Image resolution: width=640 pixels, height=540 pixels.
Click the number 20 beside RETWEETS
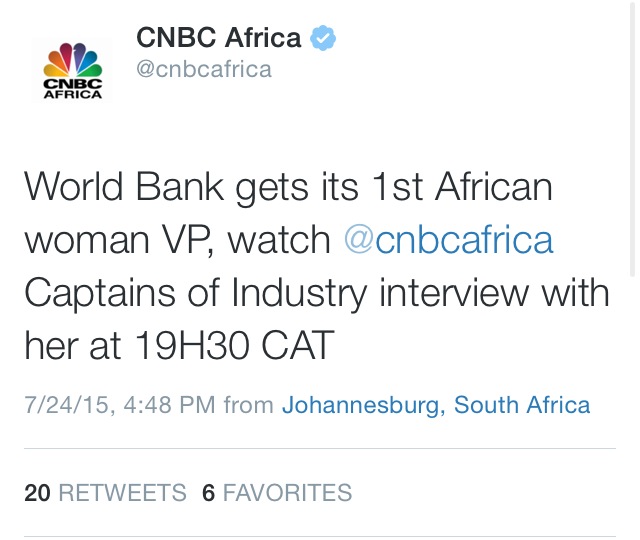[38, 492]
